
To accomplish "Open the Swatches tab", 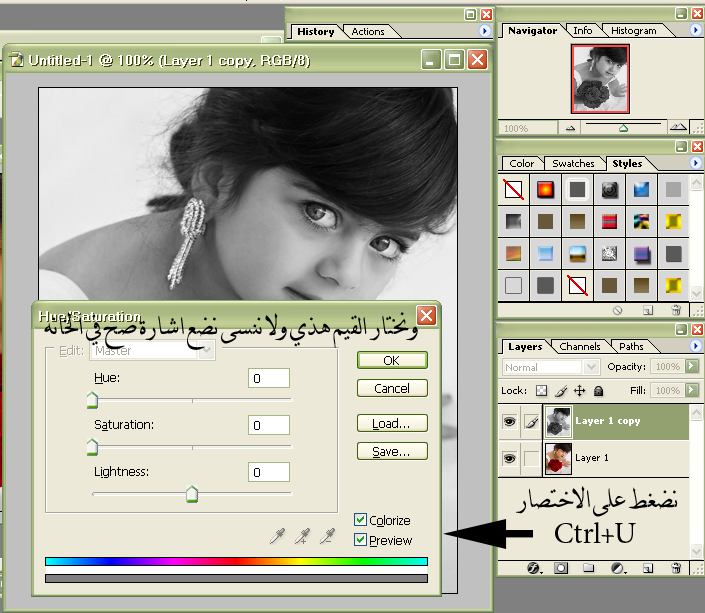I will tap(573, 163).
